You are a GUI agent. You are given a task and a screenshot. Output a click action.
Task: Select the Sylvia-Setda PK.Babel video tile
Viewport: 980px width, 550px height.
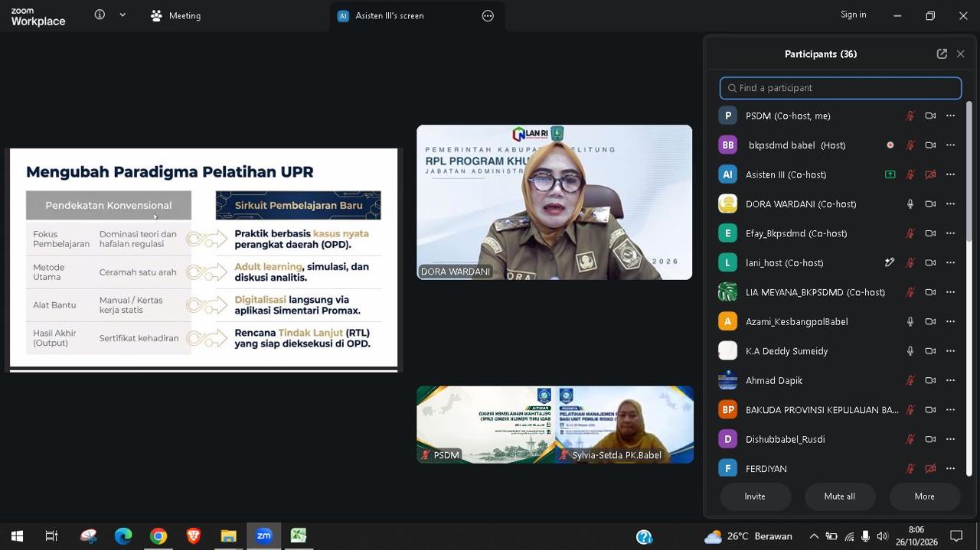pos(624,425)
